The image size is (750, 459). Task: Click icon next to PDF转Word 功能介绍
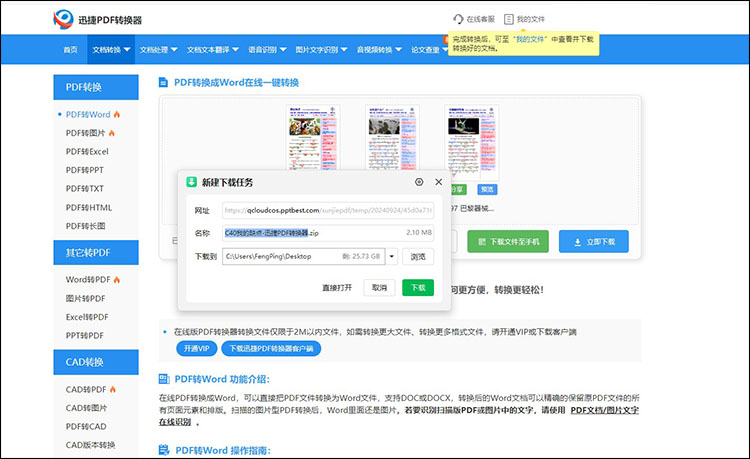(164, 379)
